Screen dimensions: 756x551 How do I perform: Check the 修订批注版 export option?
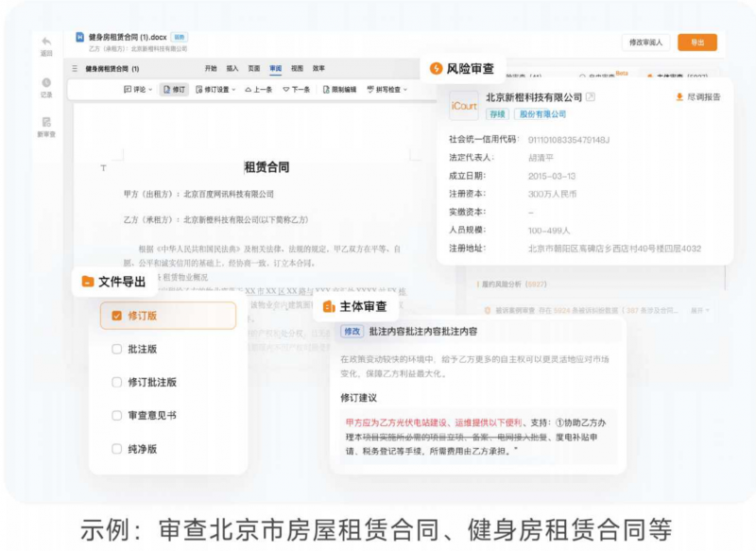[x=116, y=382]
